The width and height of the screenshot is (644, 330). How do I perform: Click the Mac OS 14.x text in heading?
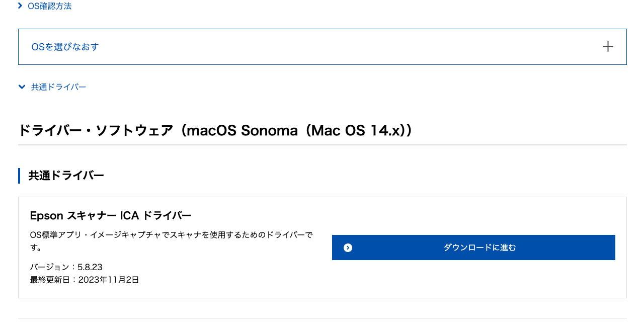pyautogui.click(x=355, y=130)
